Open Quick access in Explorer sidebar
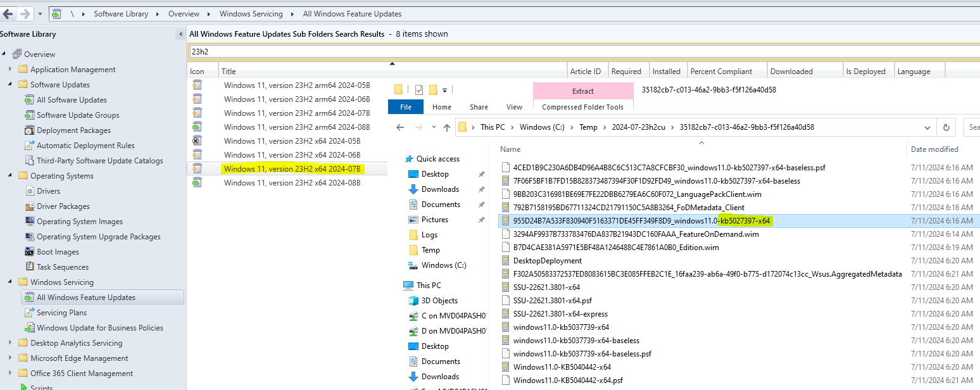This screenshot has width=980, height=390. (x=438, y=159)
